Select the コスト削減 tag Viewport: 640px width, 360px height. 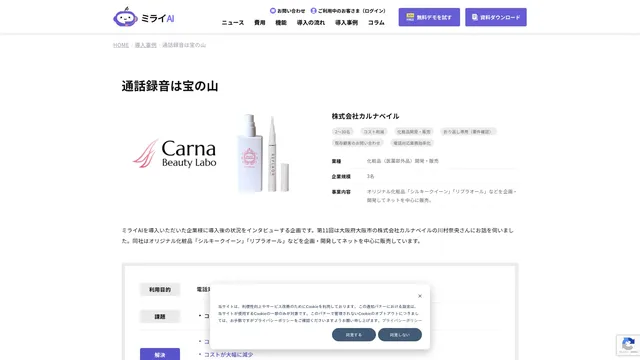tap(374, 132)
